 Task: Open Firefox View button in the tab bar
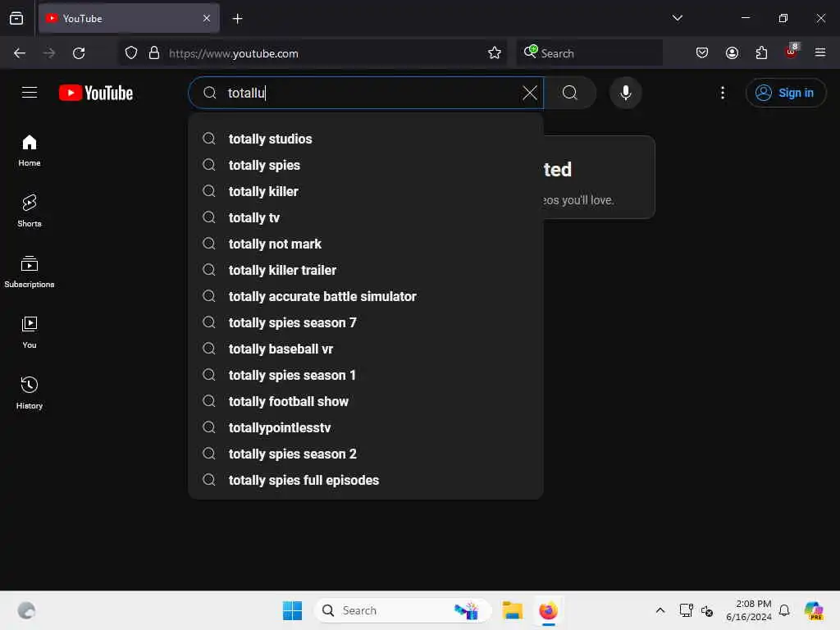point(16,19)
